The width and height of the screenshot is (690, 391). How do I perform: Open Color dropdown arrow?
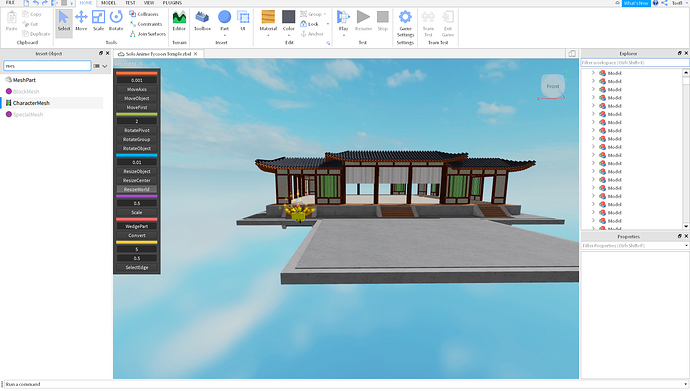pos(289,35)
